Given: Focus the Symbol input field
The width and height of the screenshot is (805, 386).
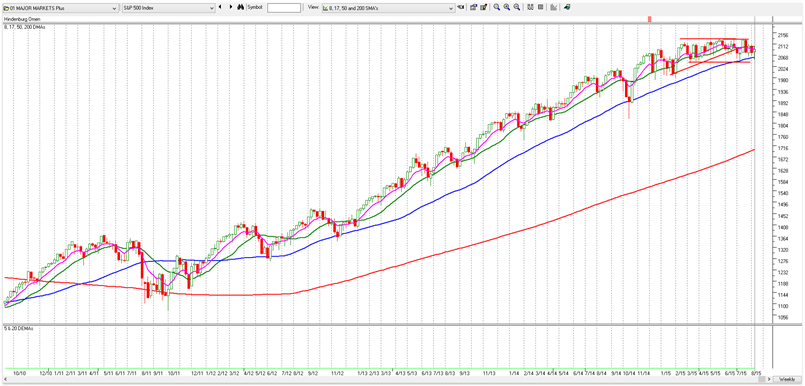Looking at the screenshot, I should (284, 8).
